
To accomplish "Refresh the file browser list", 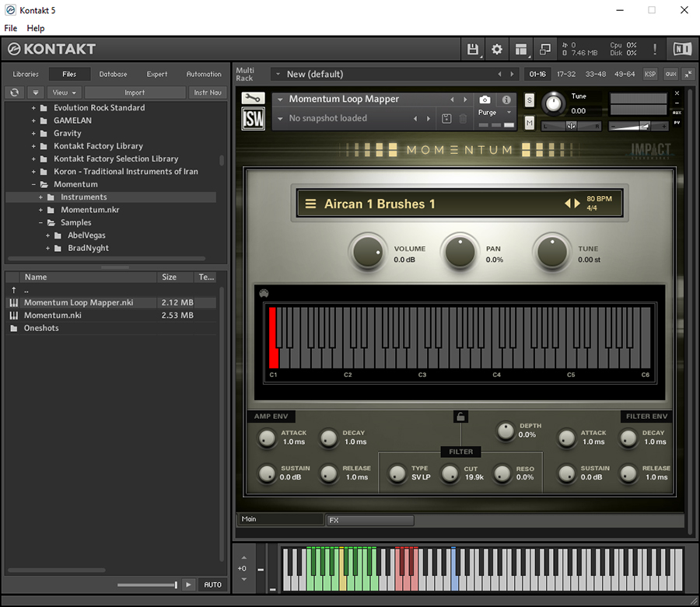I will (15, 92).
